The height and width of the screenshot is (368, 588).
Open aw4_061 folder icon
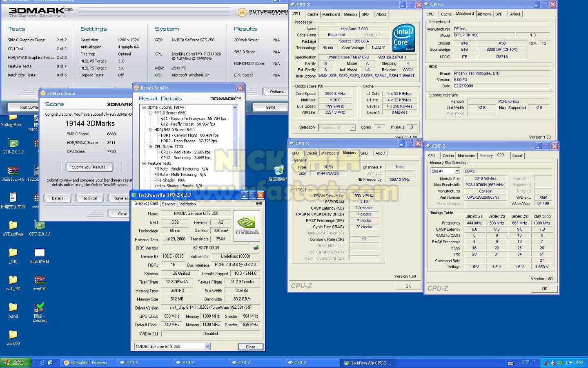[13, 280]
